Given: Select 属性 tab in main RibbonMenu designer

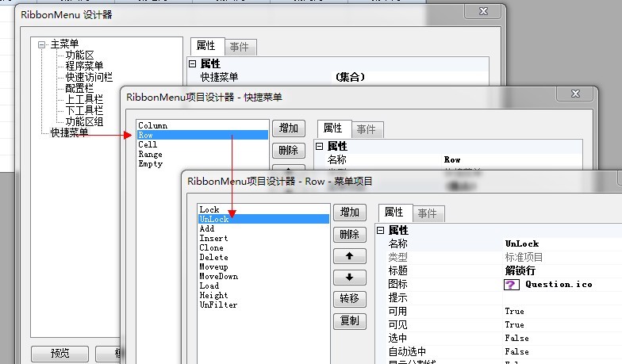Looking at the screenshot, I should click(x=206, y=46).
